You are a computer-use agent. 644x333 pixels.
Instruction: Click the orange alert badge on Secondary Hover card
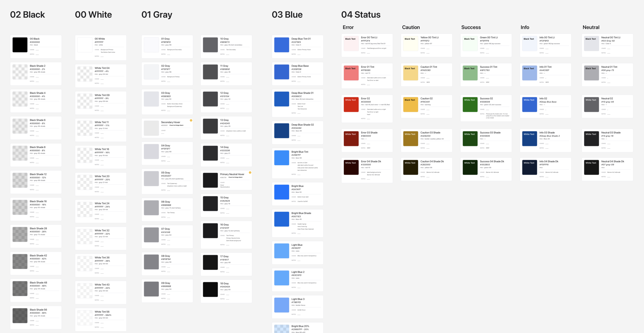(191, 120)
